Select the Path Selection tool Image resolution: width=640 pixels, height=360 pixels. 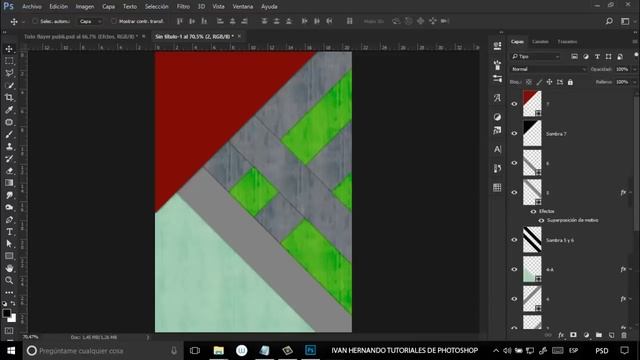[x=9, y=244]
